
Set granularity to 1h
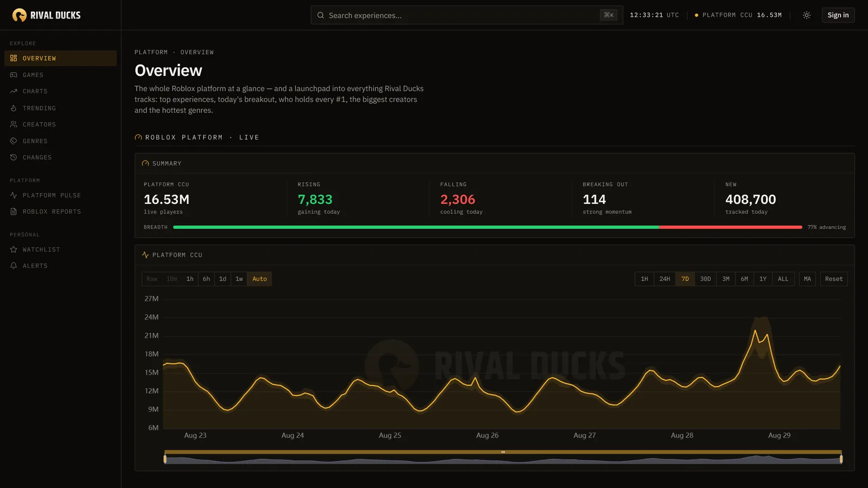click(190, 279)
